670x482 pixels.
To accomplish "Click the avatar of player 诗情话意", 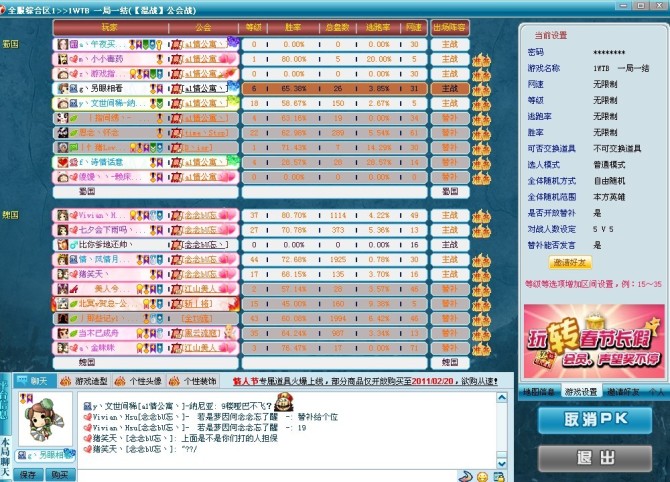I will point(63,162).
